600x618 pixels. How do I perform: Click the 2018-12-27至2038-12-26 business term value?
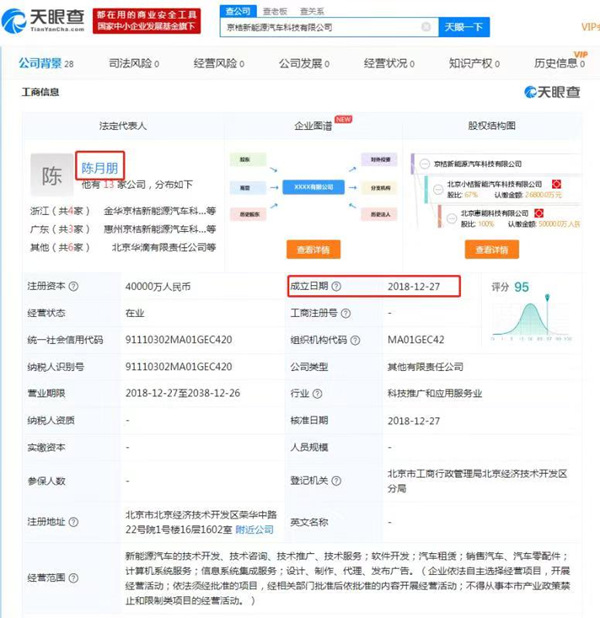[183, 393]
